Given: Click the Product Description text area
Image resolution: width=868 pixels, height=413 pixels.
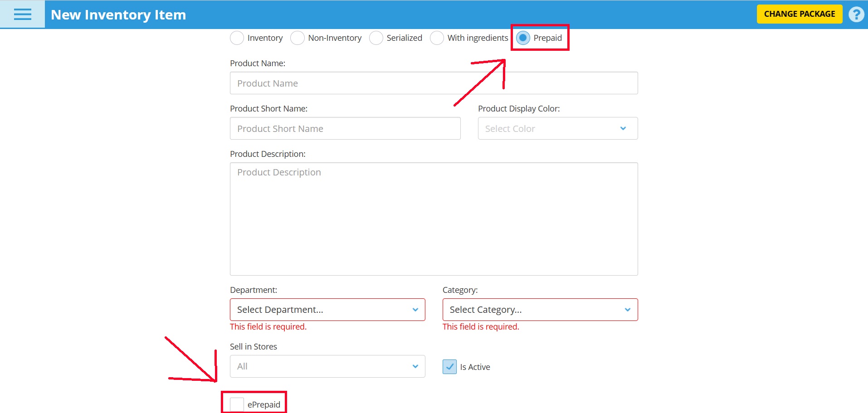Looking at the screenshot, I should [433, 219].
